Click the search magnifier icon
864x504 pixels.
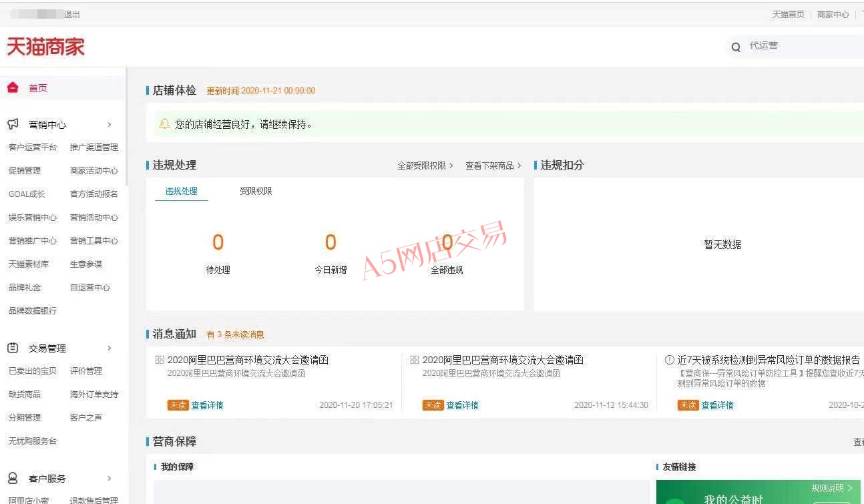[x=736, y=47]
